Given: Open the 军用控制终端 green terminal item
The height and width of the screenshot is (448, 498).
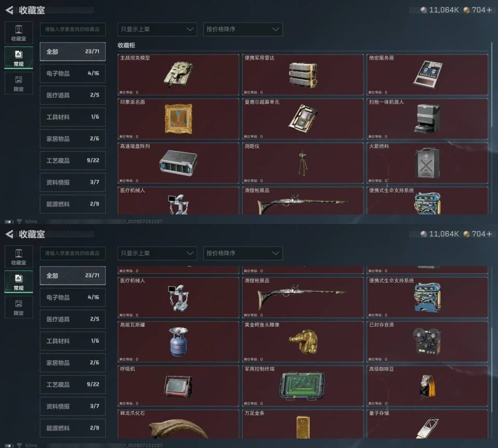Looking at the screenshot, I should click(302, 386).
